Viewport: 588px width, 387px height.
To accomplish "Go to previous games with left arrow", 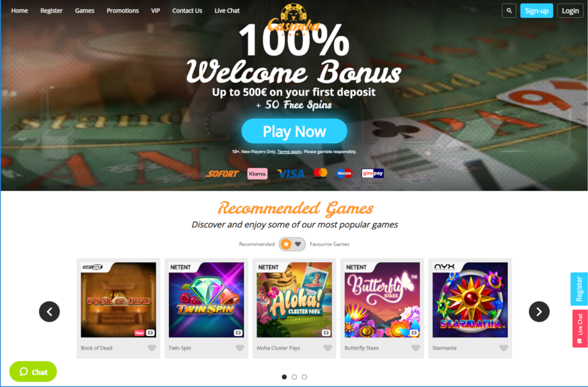I will (x=50, y=312).
